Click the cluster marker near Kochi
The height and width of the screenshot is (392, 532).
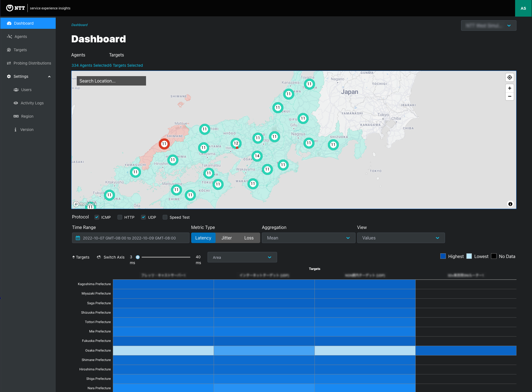[x=190, y=195]
